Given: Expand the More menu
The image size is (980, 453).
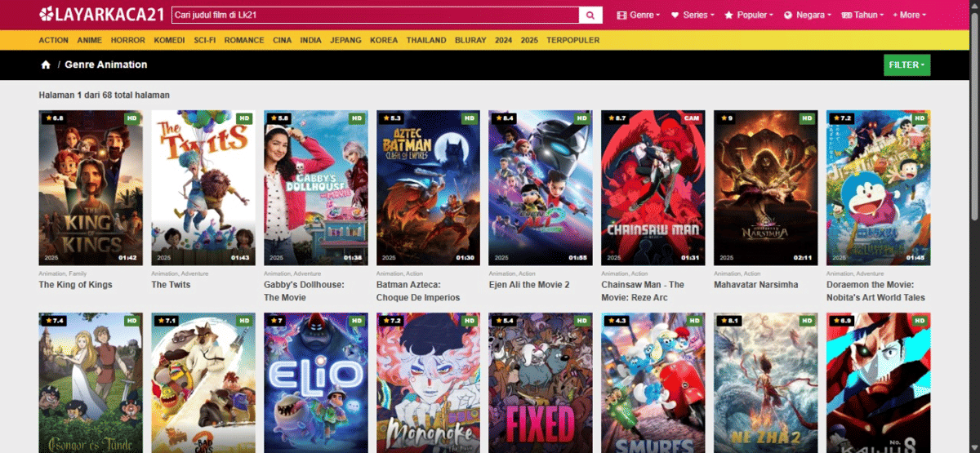Looking at the screenshot, I should [909, 15].
